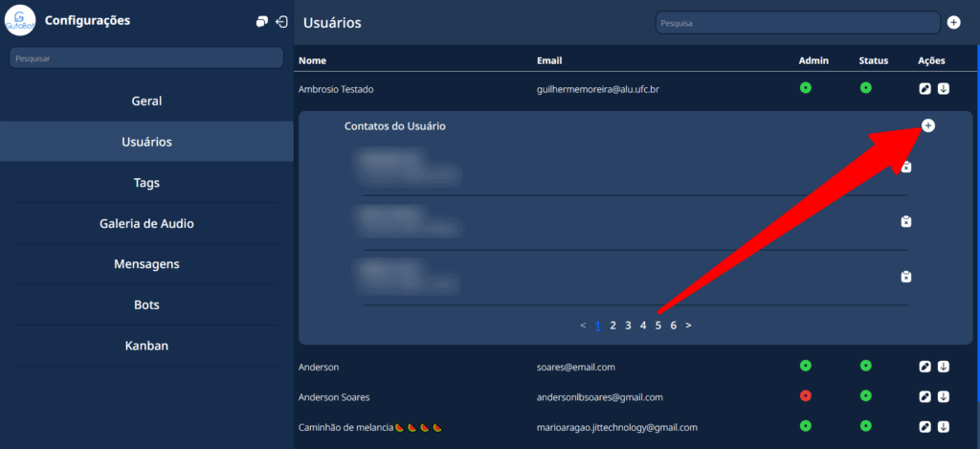This screenshot has width=980, height=449.
Task: Open the chat conversations icon in the sidebar header
Action: pyautogui.click(x=262, y=22)
